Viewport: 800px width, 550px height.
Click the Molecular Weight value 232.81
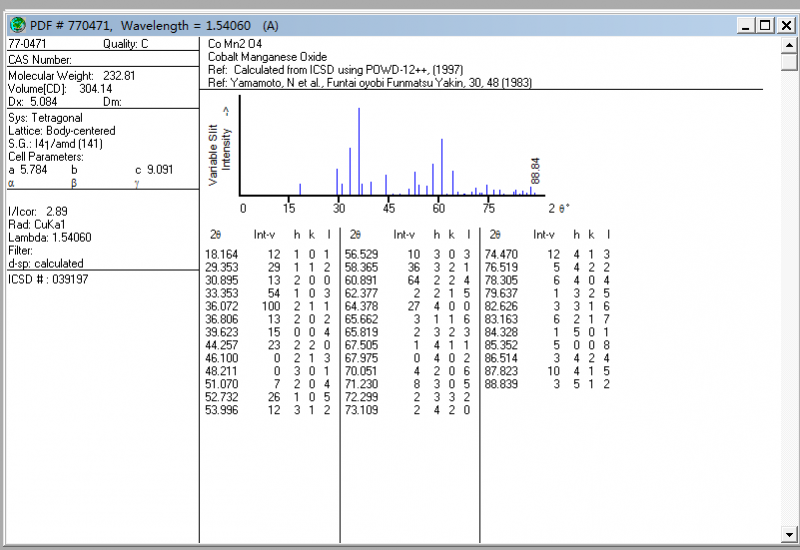click(119, 76)
